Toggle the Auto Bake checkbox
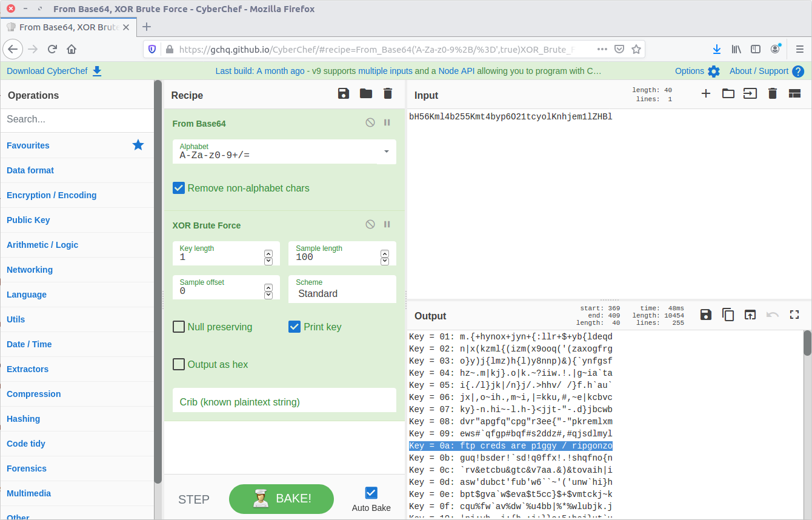Viewport: 812px width, 520px height. point(371,493)
